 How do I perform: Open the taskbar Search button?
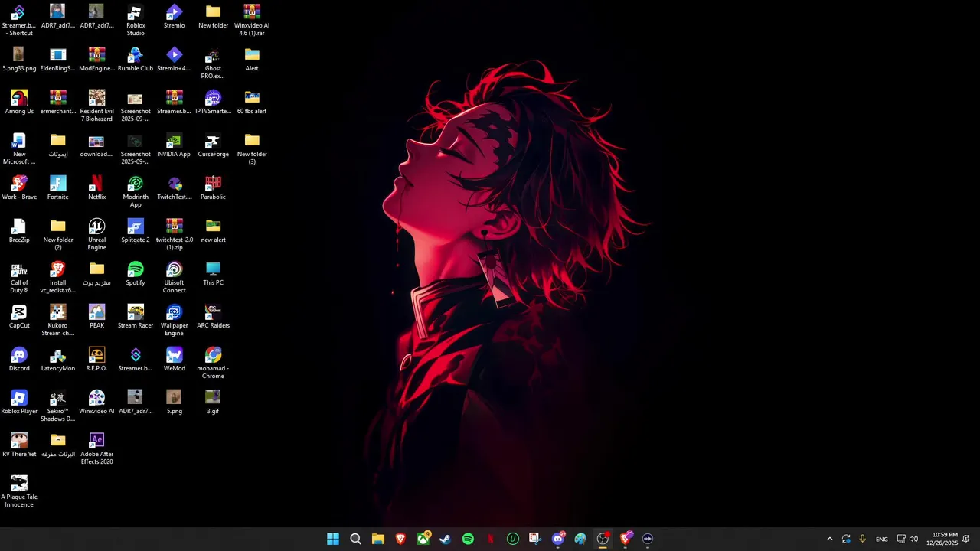coord(355,539)
